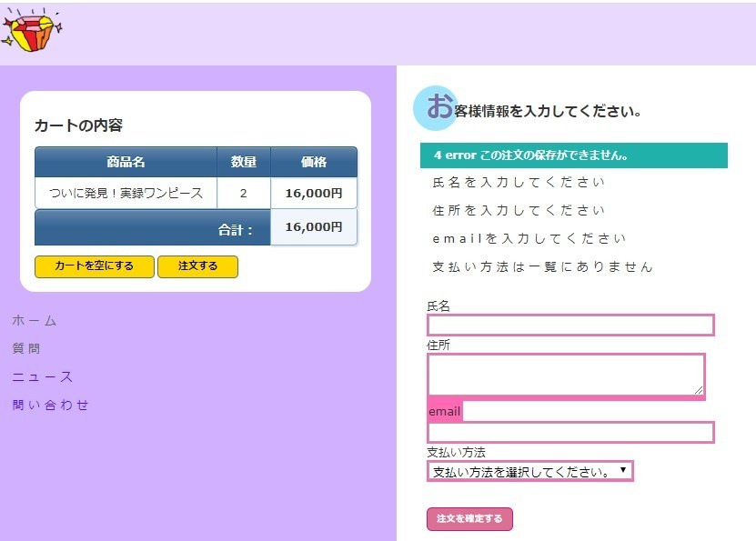756x541 pixels.
Task: Click the 商品名 column header
Action: pos(126,161)
